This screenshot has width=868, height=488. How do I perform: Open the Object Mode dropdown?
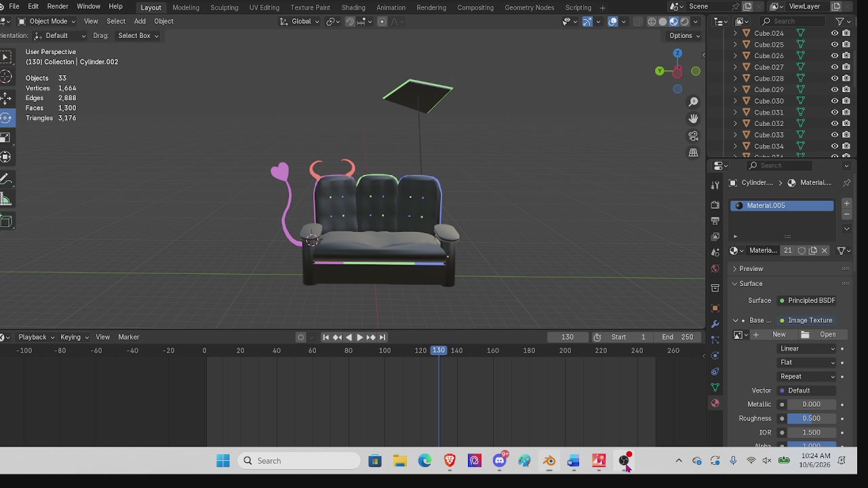[x=47, y=21]
